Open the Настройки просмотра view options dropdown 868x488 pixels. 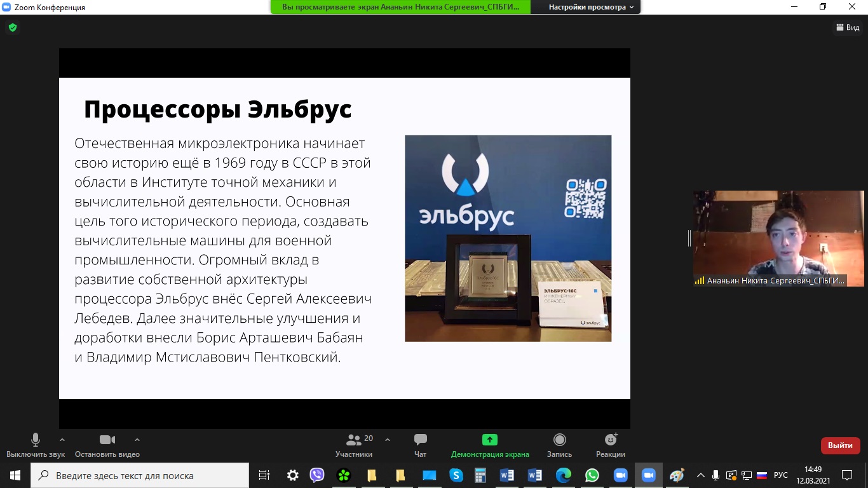tap(591, 7)
